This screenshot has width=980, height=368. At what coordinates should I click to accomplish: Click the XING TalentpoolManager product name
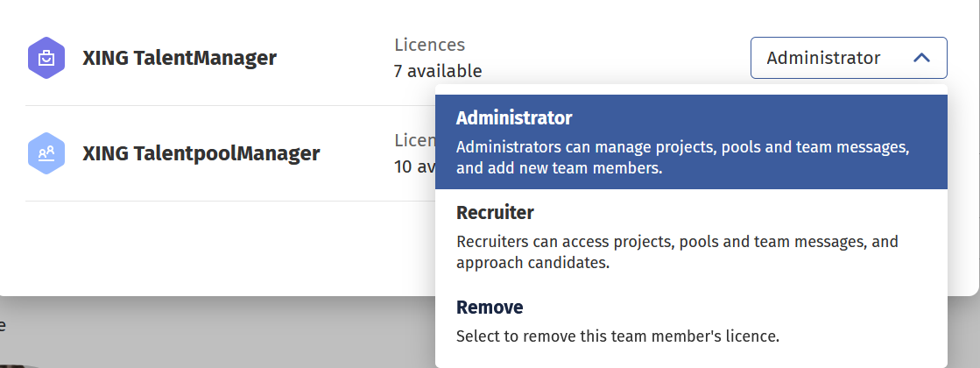(201, 154)
